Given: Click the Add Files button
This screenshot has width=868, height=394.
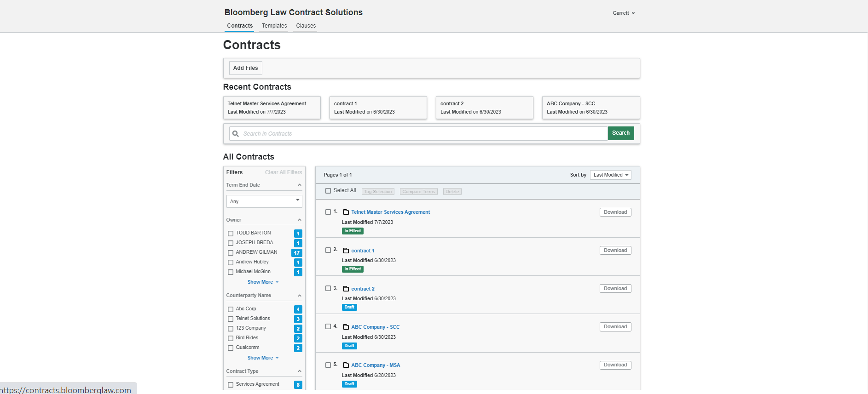Looking at the screenshot, I should coord(246,68).
